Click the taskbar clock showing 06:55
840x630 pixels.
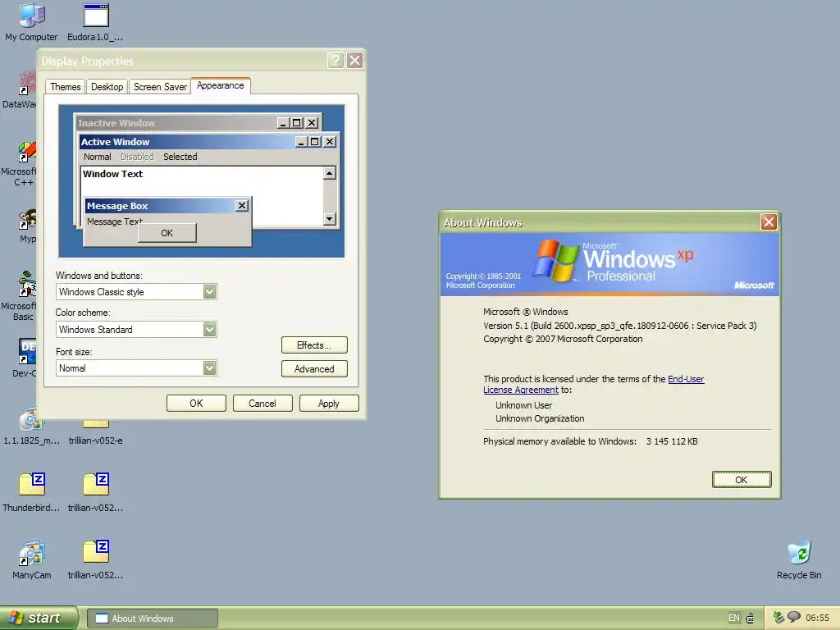(x=817, y=618)
